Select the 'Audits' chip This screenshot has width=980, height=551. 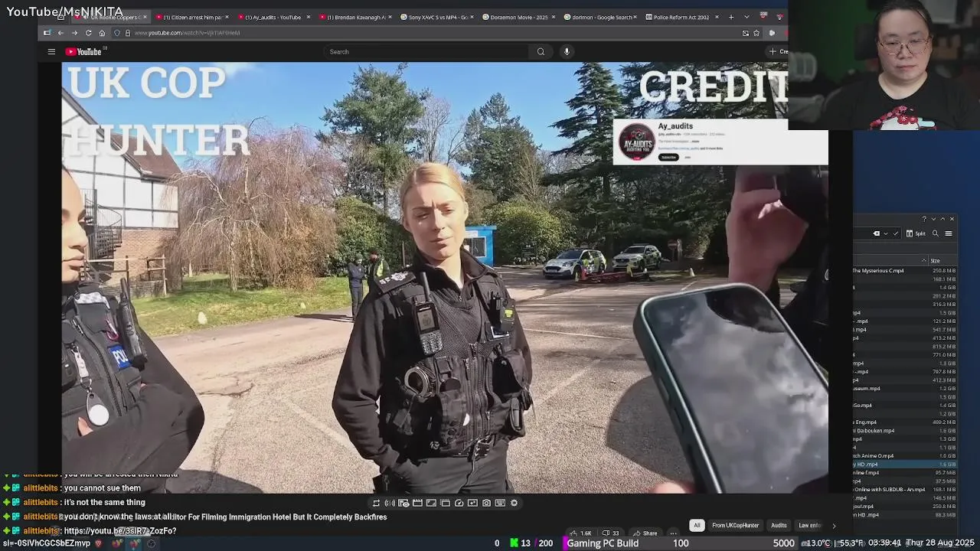(779, 526)
